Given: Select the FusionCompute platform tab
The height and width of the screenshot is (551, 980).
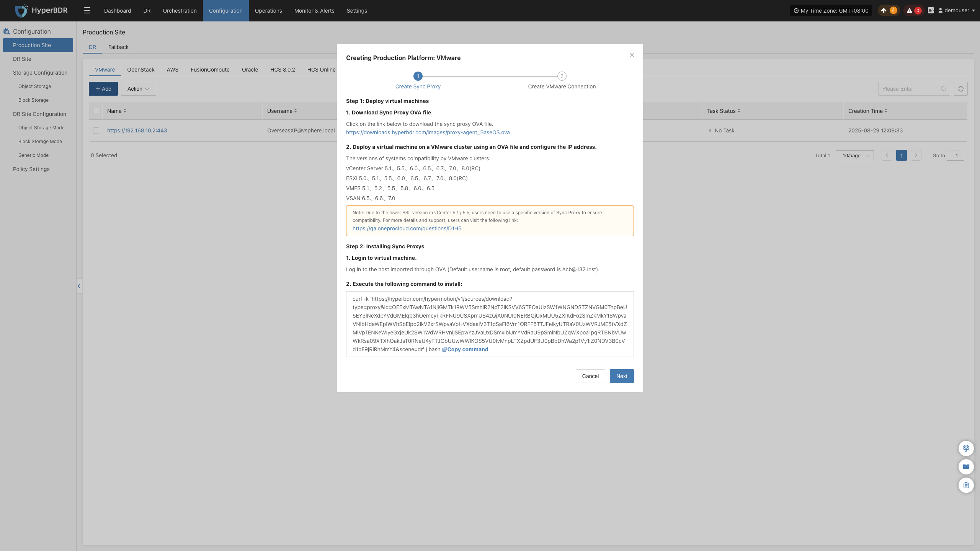Looking at the screenshot, I should (210, 70).
